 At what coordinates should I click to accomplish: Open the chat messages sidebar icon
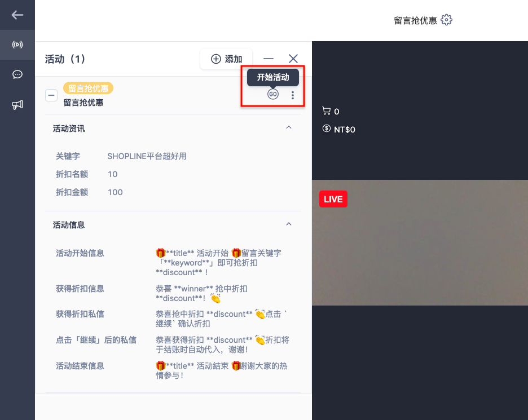point(17,74)
